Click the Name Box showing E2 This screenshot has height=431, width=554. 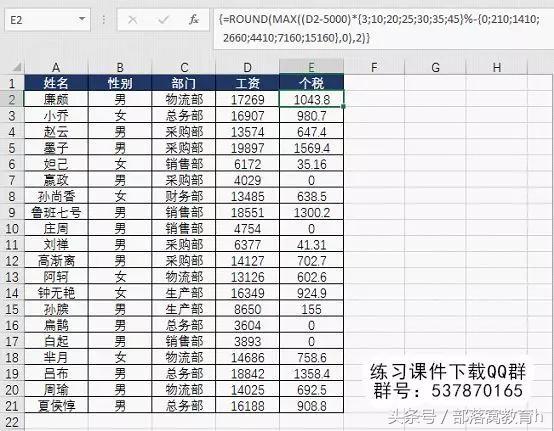(47, 20)
